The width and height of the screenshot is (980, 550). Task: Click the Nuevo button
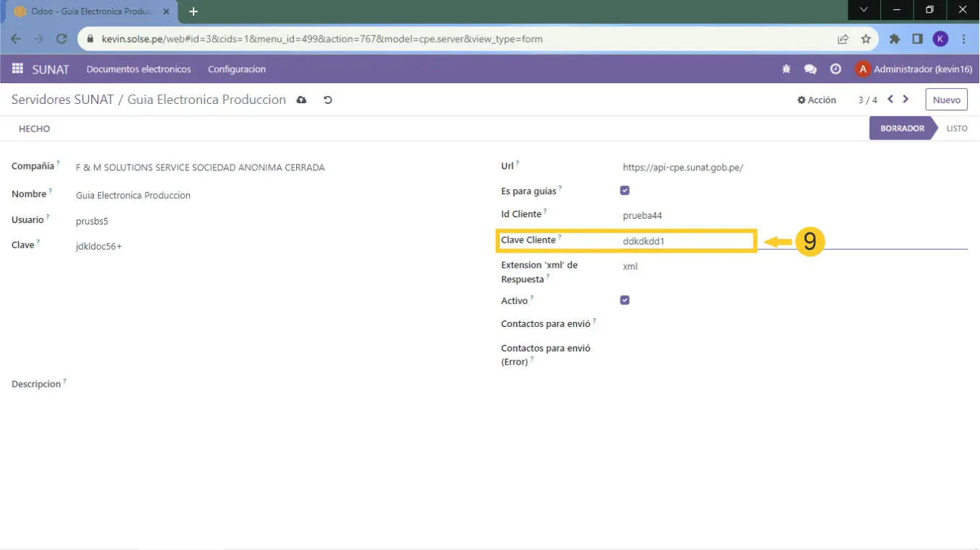pyautogui.click(x=946, y=100)
